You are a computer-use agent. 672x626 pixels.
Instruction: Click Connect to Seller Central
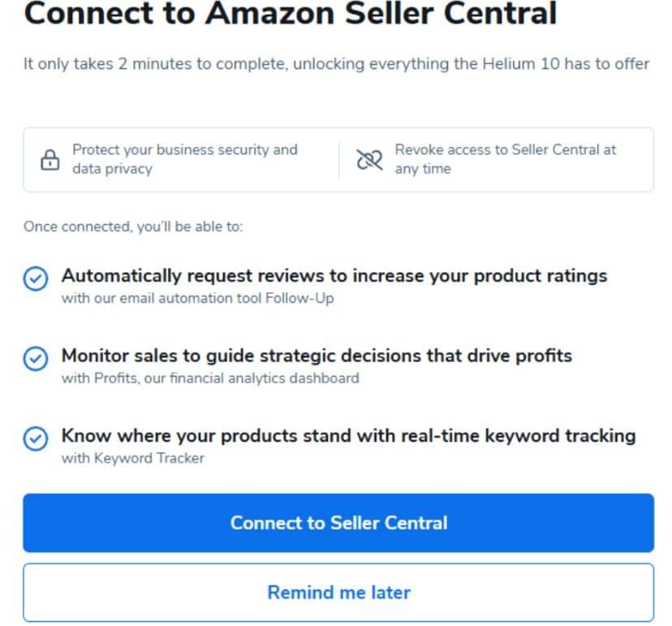tap(338, 523)
